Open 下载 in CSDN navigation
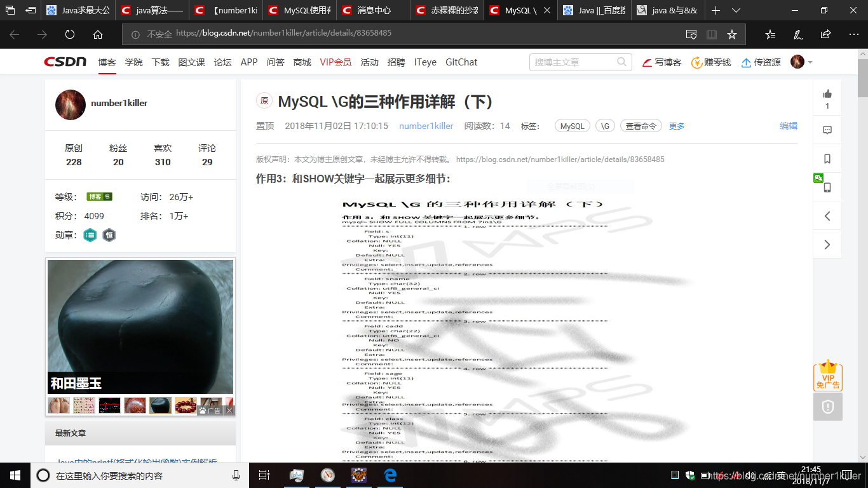 pos(160,62)
